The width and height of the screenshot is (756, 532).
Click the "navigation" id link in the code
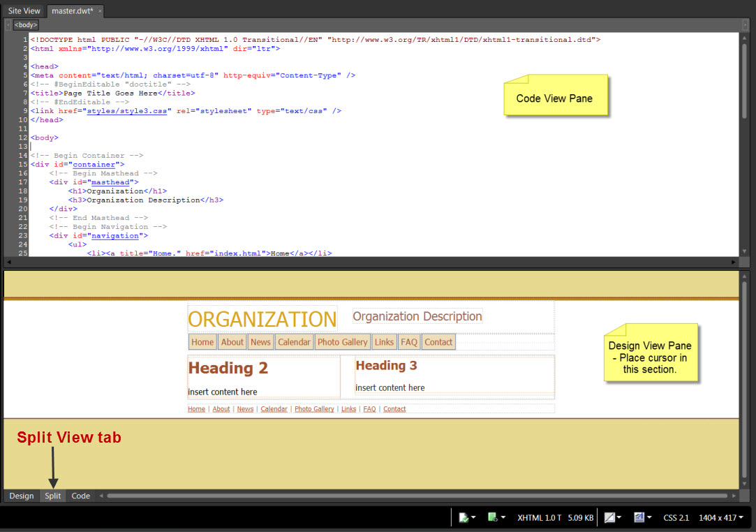(x=115, y=236)
